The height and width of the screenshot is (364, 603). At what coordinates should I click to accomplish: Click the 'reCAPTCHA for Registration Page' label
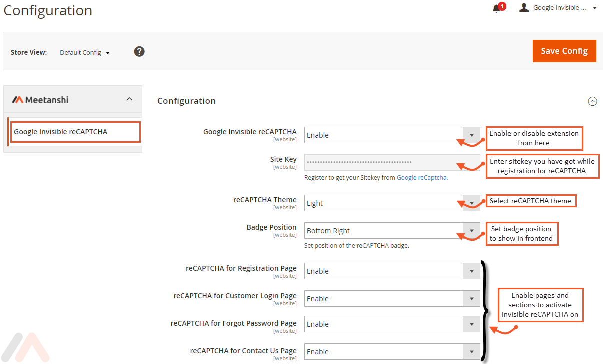(241, 268)
